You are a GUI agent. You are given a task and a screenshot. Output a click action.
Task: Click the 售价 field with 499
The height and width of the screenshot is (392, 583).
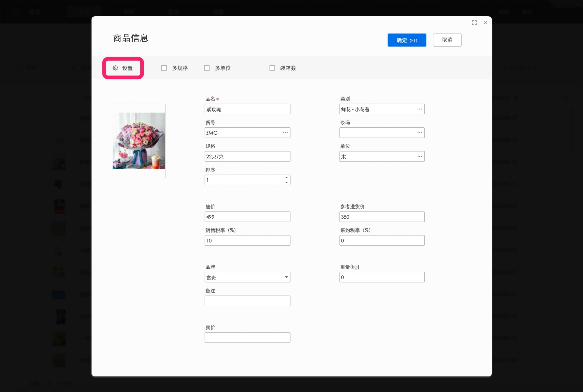pos(247,217)
